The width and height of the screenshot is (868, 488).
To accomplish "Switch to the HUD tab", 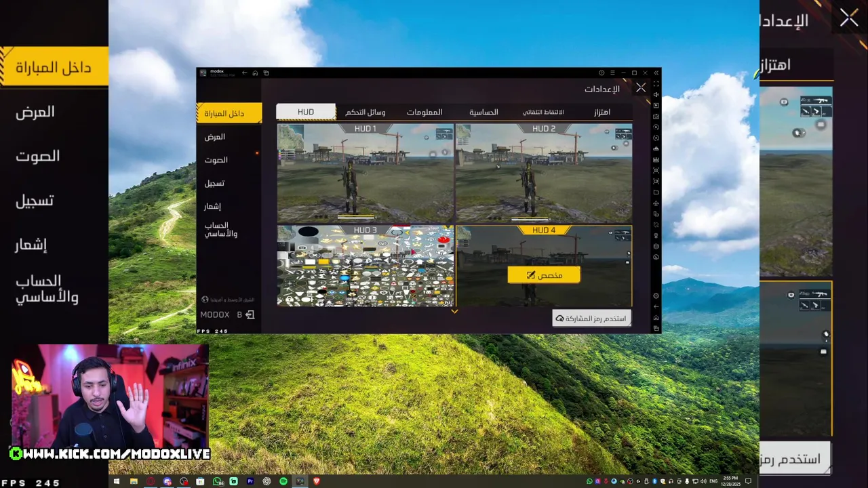I will pos(306,112).
